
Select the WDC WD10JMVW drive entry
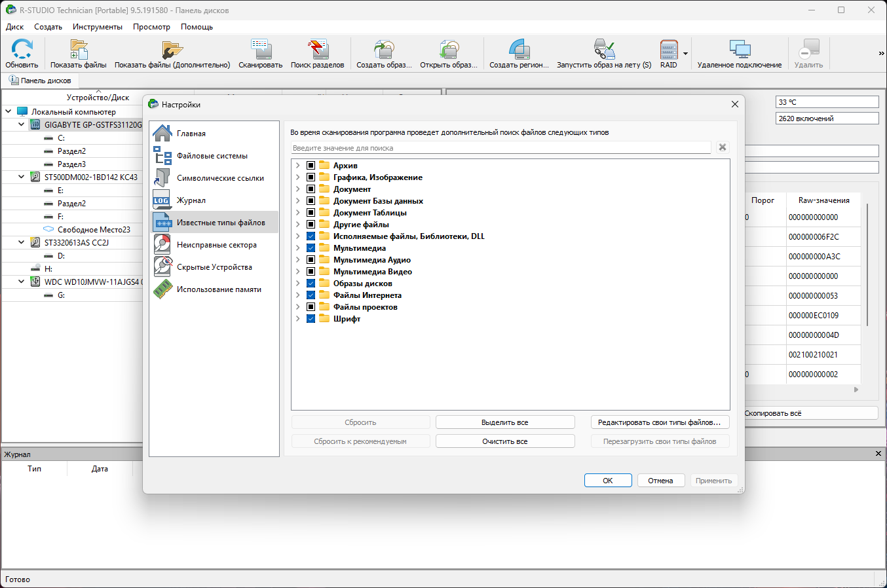(x=92, y=282)
